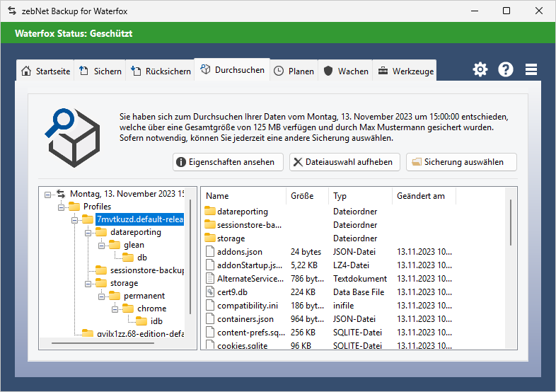
Task: Click the tree view horizontal scrollbar
Action: coord(103,343)
